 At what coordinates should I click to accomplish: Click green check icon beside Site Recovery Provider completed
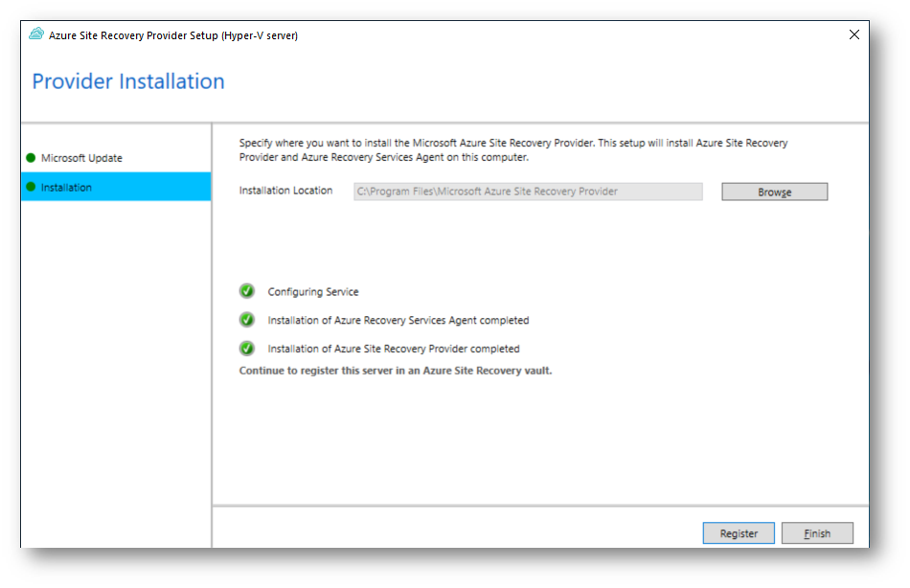[x=246, y=348]
